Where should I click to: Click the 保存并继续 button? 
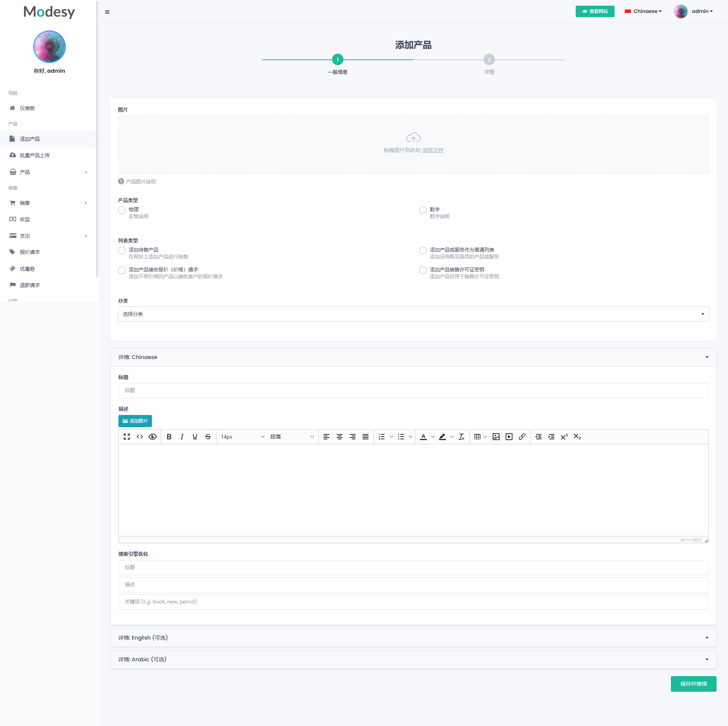click(693, 684)
